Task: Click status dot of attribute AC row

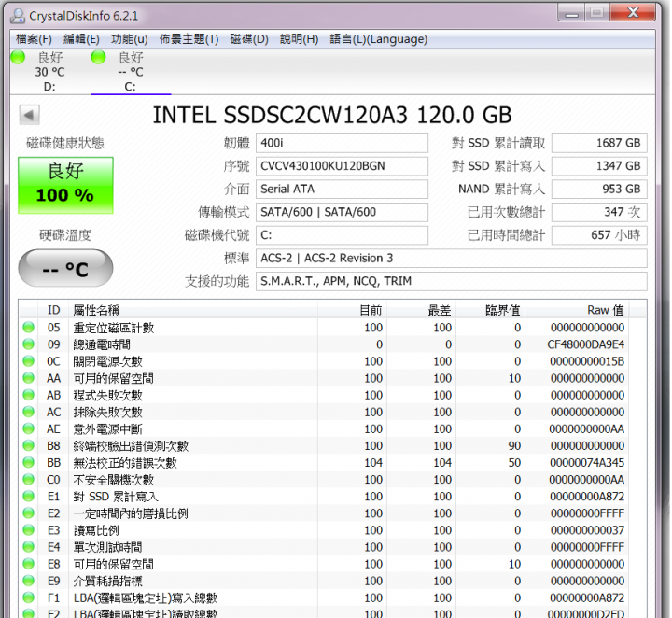Action: [x=29, y=412]
